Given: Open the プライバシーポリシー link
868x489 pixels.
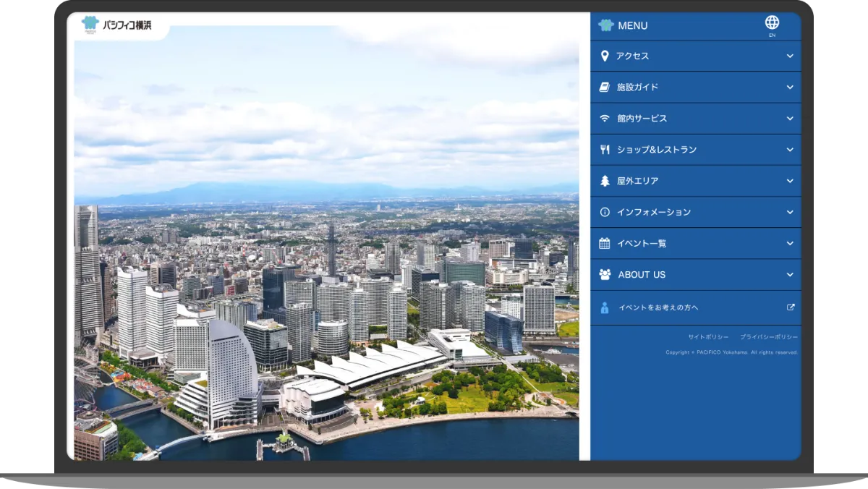Looking at the screenshot, I should coord(769,337).
